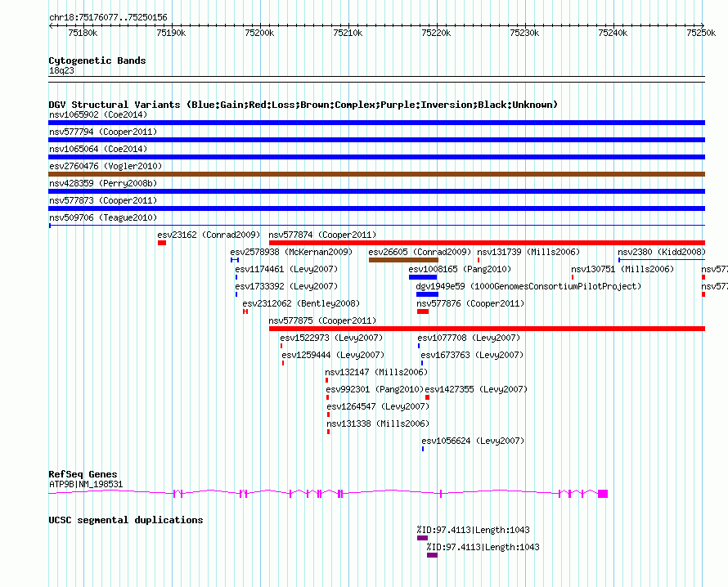Select the blue bar under esv1008165 (Pang2010)
The height and width of the screenshot is (587, 728).
(x=423, y=277)
